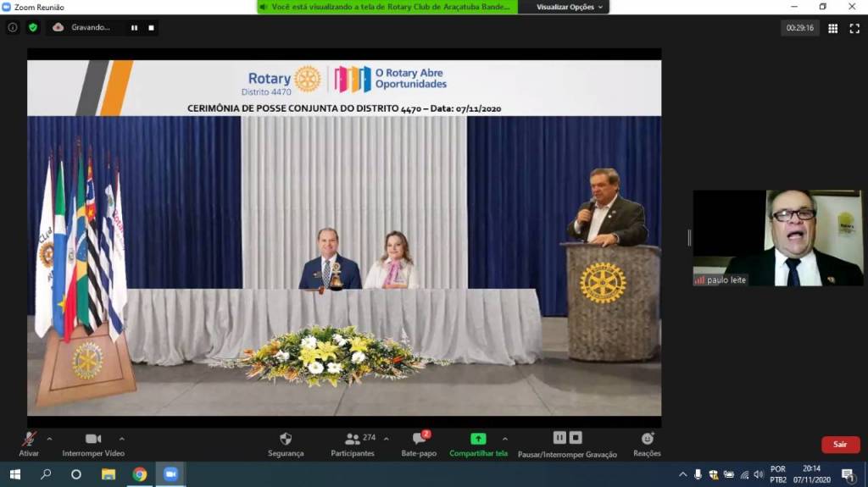The width and height of the screenshot is (868, 487).
Task: Expand audio options arrow next to Ativar
Action: click(49, 439)
